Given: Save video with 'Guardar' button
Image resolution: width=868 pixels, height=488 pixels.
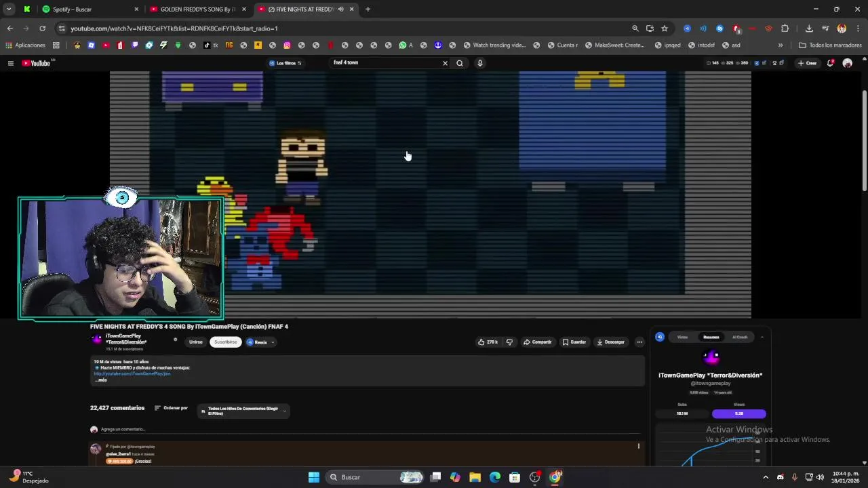Looking at the screenshot, I should tap(574, 342).
